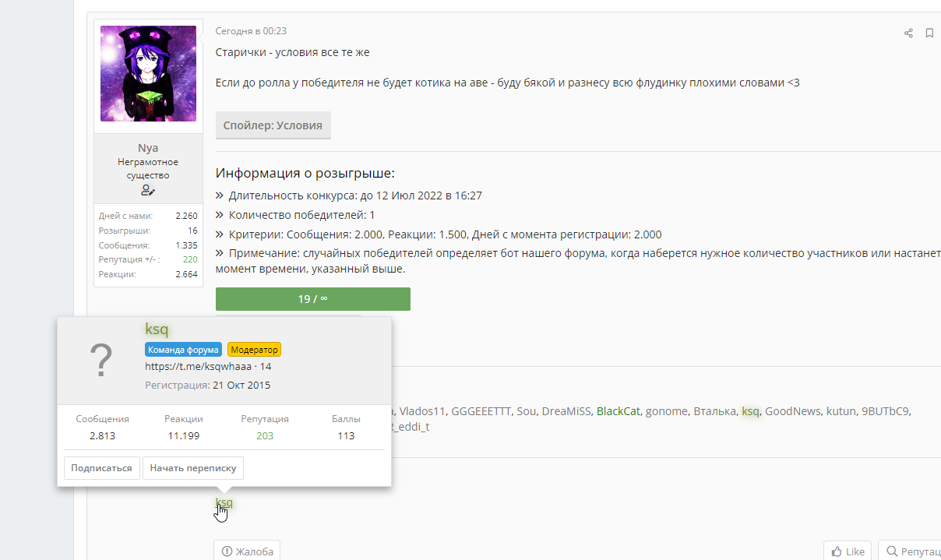Click the Модератор badge
Image resolution: width=941 pixels, height=560 pixels.
[x=254, y=350]
